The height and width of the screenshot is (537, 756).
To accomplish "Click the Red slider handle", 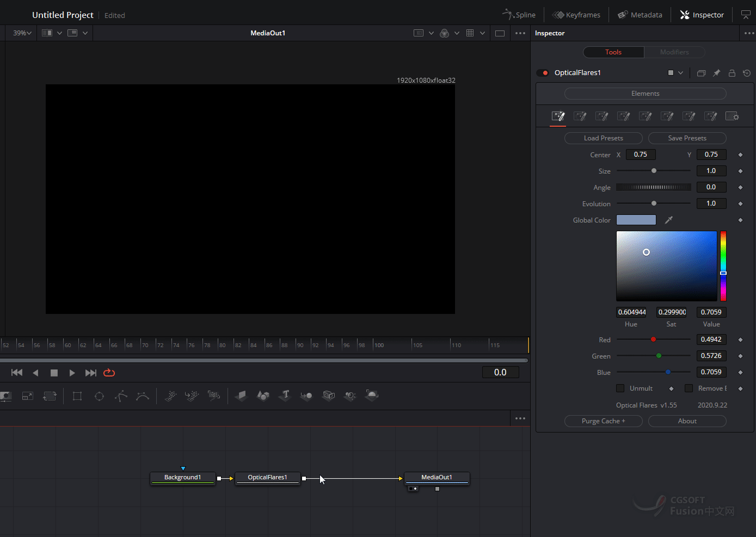I will (x=653, y=340).
